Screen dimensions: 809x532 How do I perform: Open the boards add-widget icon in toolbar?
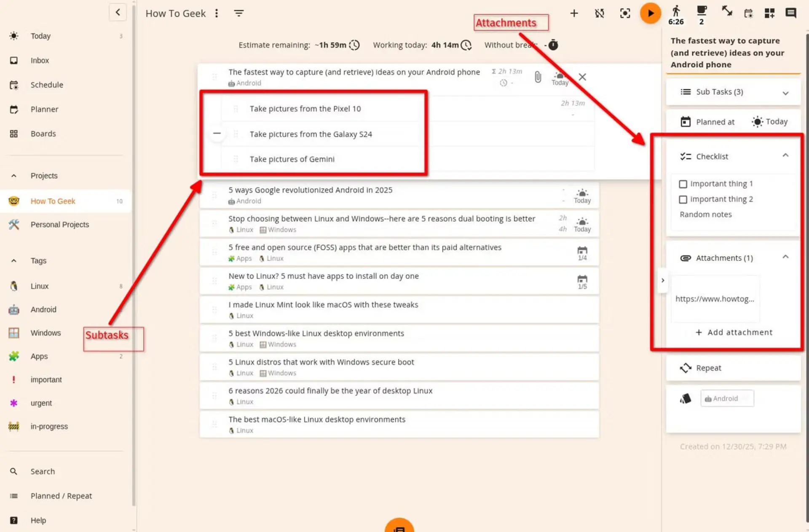[769, 13]
